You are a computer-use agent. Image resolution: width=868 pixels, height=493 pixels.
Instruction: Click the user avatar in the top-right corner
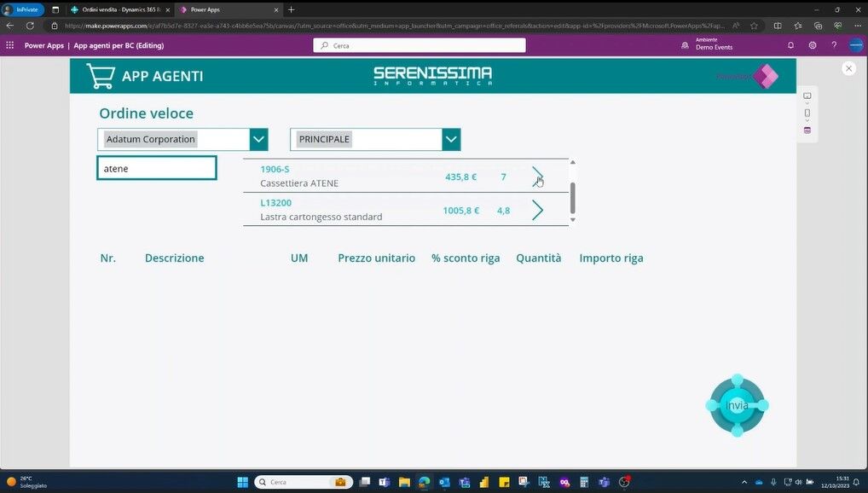click(x=856, y=45)
